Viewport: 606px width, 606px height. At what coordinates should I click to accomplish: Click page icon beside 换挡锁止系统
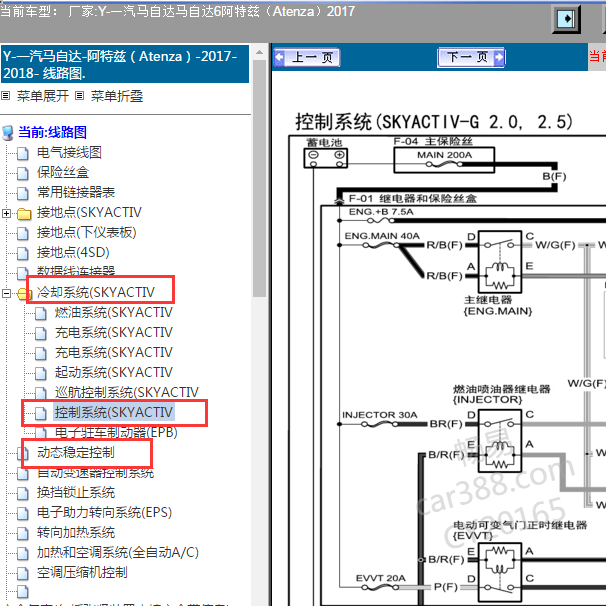click(23, 494)
